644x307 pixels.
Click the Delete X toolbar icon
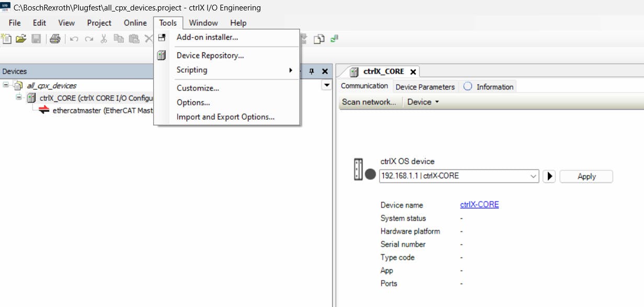pos(148,38)
